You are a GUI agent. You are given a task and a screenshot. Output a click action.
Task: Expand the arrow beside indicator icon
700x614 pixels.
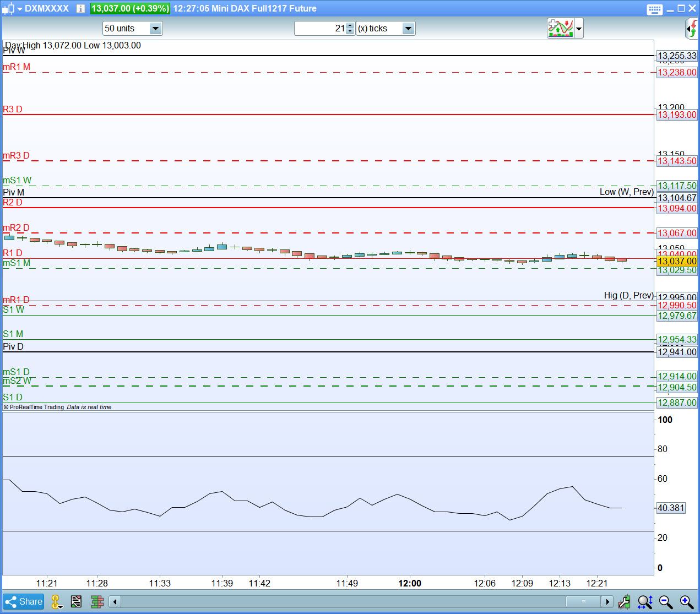tap(579, 29)
